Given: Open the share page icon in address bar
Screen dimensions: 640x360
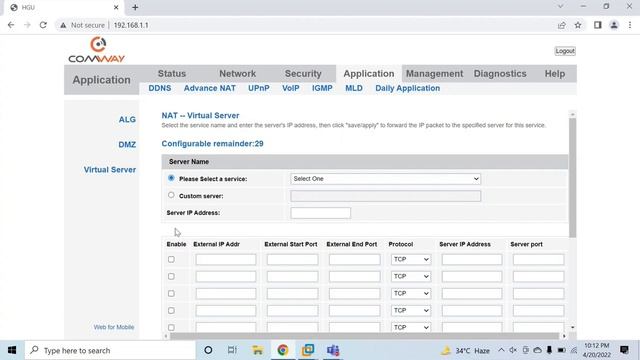Looking at the screenshot, I should click(562, 25).
